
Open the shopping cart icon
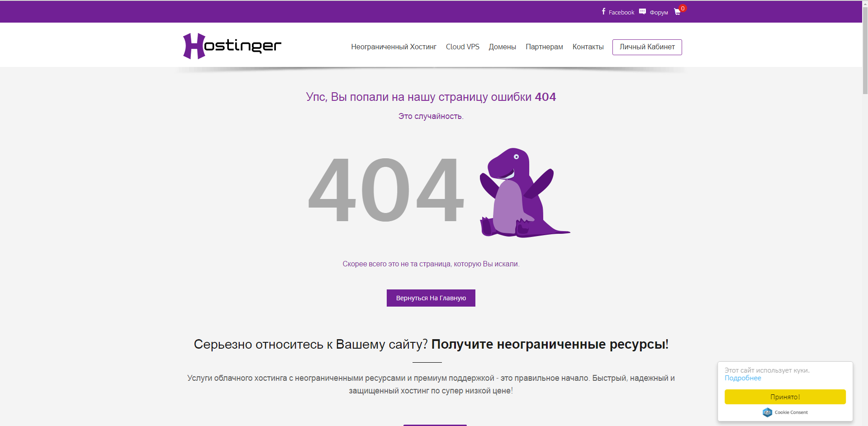[677, 13]
